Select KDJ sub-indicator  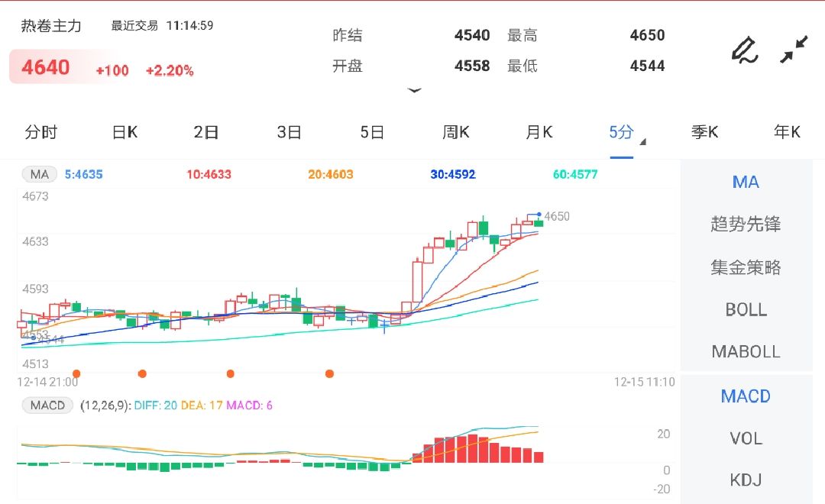[x=746, y=480]
